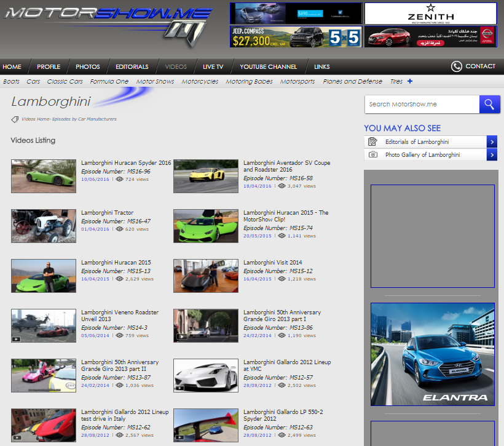The height and width of the screenshot is (446, 504).
Task: Open the Lamborghini Tractor video thumbnail
Action: pos(44,226)
